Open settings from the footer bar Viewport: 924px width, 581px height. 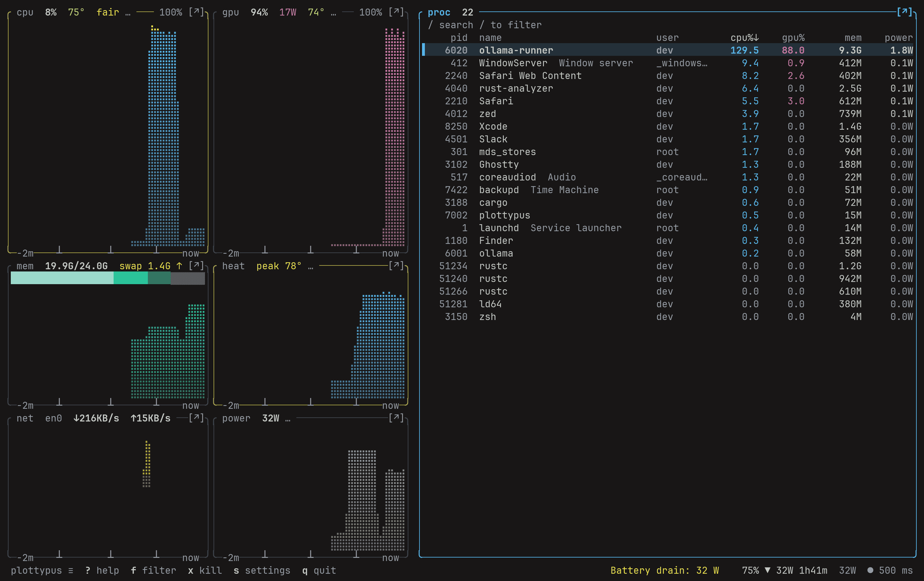[x=262, y=570]
